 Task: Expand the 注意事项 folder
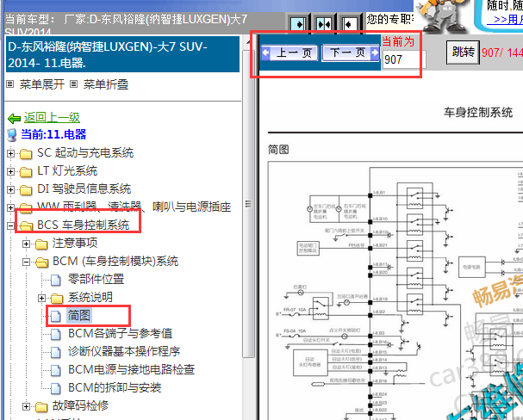click(26, 244)
